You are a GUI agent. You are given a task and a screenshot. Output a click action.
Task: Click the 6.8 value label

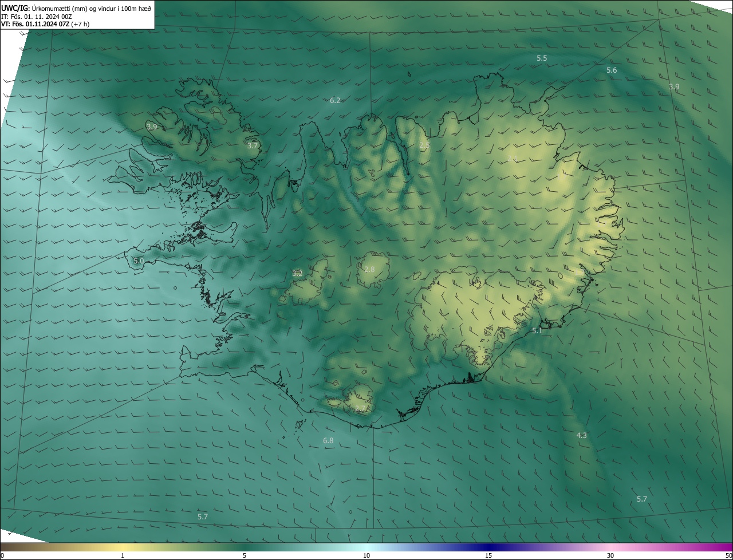pos(328,441)
